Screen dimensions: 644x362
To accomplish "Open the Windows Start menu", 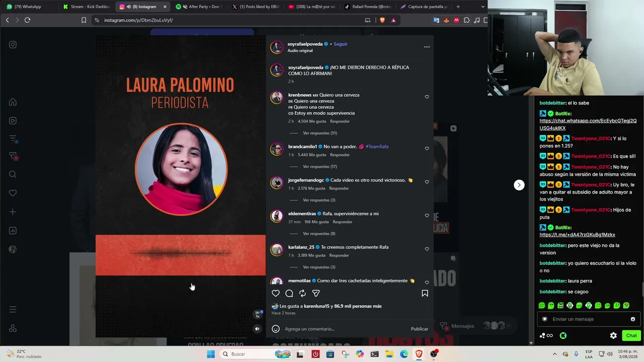I will 211,354.
